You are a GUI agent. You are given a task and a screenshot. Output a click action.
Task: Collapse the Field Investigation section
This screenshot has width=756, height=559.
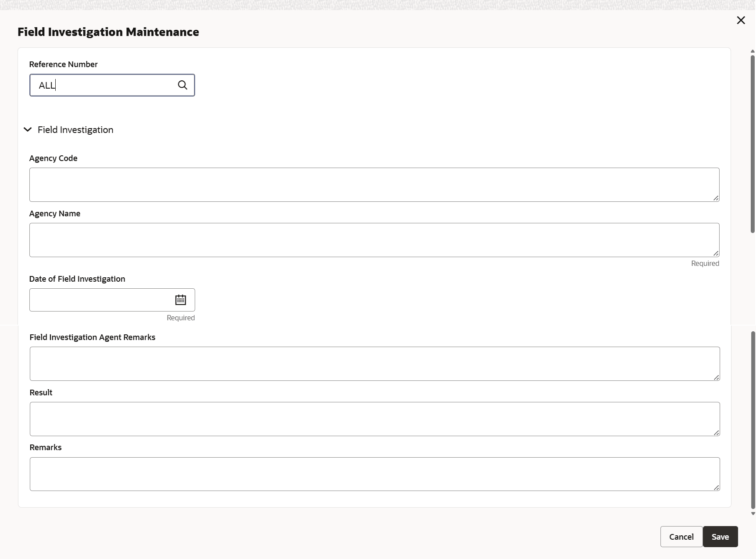tap(28, 129)
